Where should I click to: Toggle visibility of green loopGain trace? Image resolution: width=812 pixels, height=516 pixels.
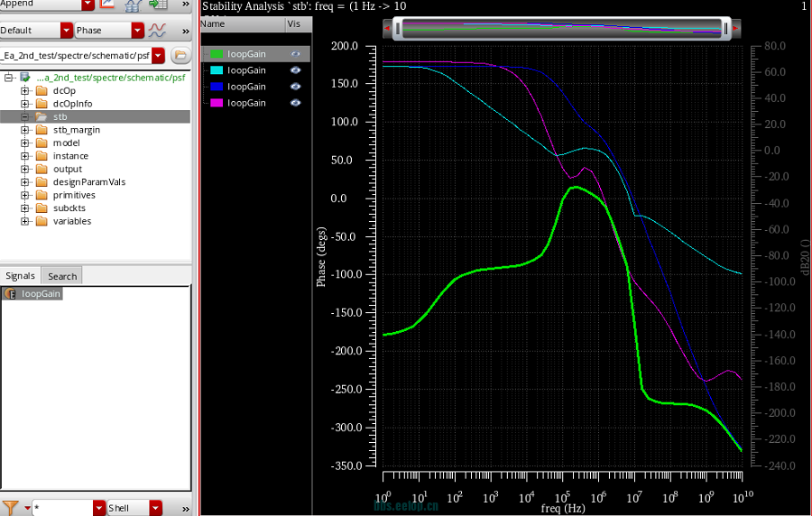click(x=295, y=54)
